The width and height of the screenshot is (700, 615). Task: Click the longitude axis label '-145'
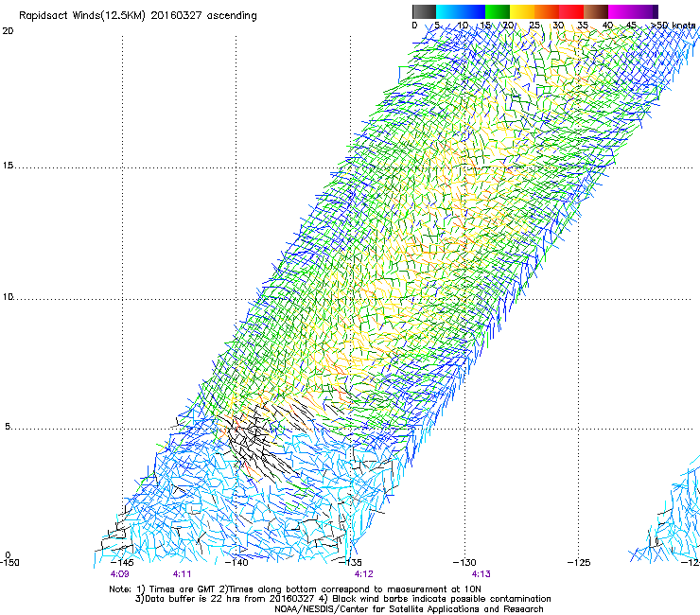click(122, 563)
